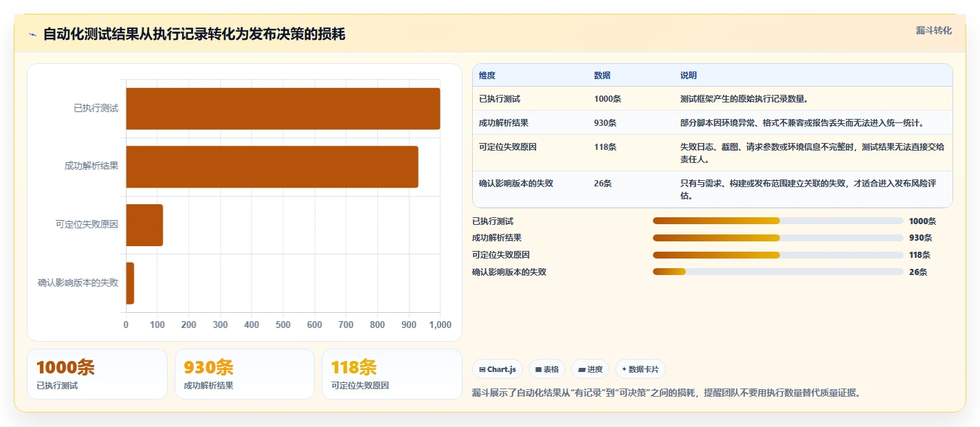
Task: Click the 可定位失败原因 bar in the chart
Action: pyautogui.click(x=144, y=225)
